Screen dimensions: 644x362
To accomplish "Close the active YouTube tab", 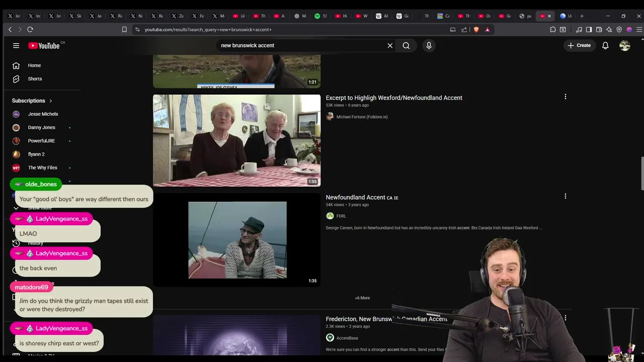I will click(x=549, y=16).
